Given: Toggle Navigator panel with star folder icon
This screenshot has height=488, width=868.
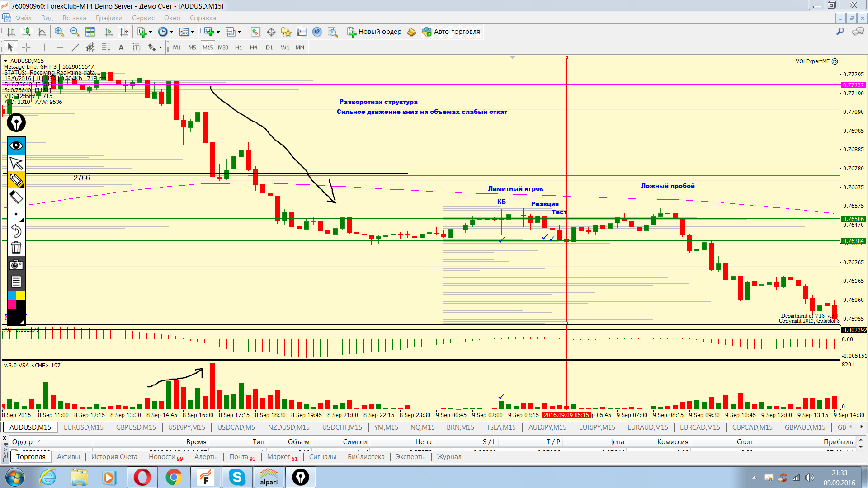Looking at the screenshot, I should tap(286, 32).
